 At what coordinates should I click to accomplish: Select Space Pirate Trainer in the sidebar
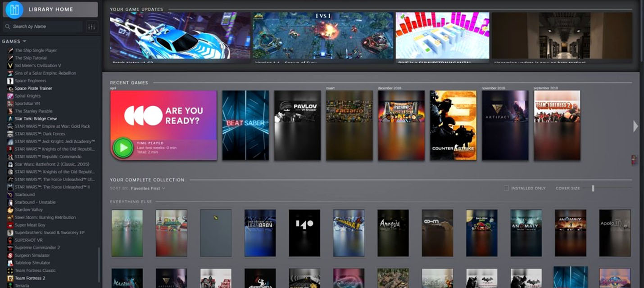click(x=33, y=88)
